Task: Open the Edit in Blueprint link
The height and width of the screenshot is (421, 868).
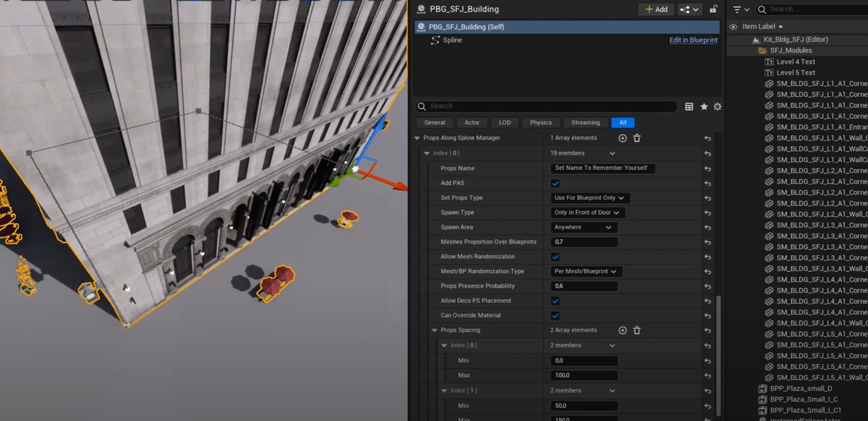Action: coord(693,40)
